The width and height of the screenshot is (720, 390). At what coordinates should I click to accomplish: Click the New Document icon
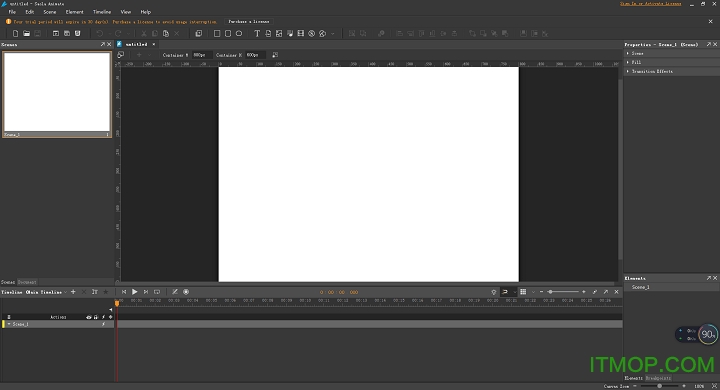click(x=15, y=34)
